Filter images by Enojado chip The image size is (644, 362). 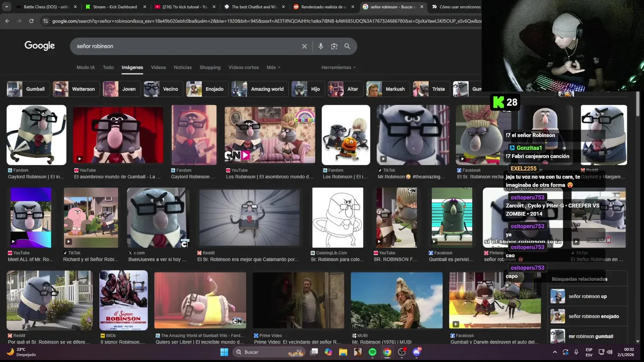click(x=207, y=89)
